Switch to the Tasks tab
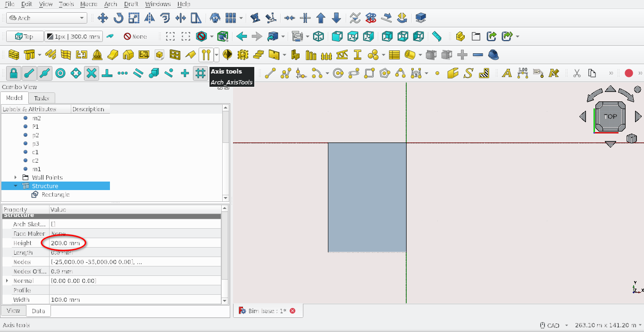 (42, 98)
